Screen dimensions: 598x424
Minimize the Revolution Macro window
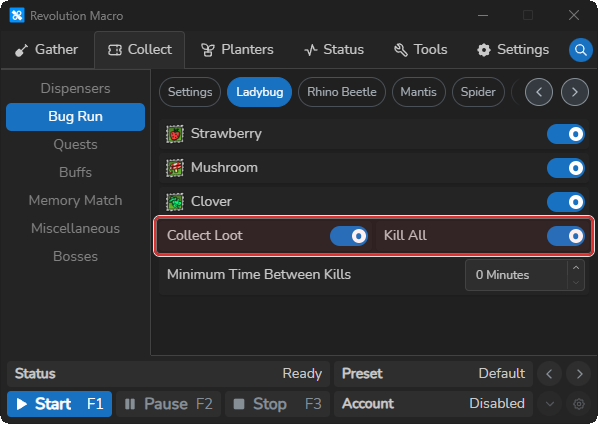coord(483,16)
